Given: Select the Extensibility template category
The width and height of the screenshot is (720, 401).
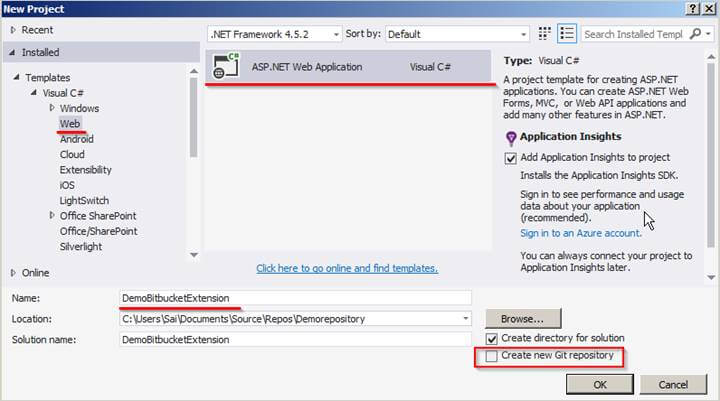Looking at the screenshot, I should (x=85, y=170).
